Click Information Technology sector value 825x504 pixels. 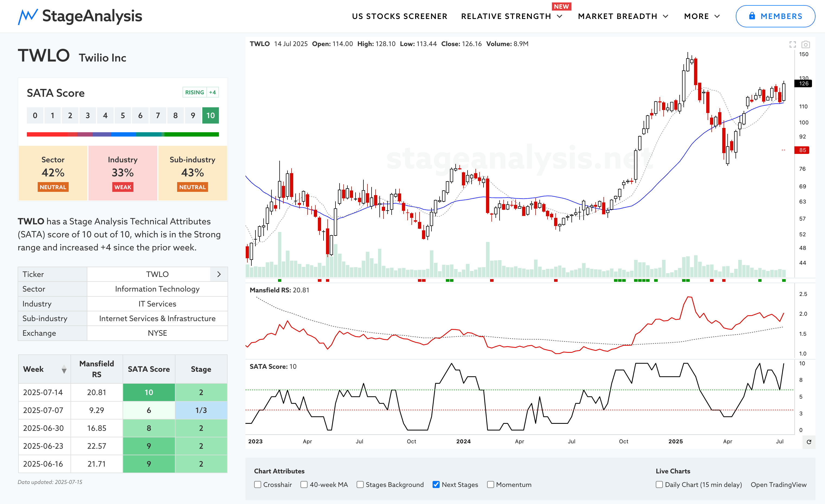[x=157, y=289]
